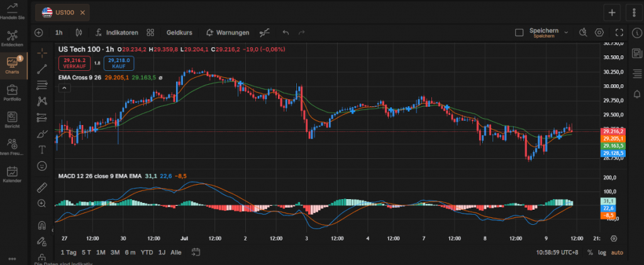This screenshot has width=644, height=265.
Task: Add a new chart tab
Action: coord(612,13)
